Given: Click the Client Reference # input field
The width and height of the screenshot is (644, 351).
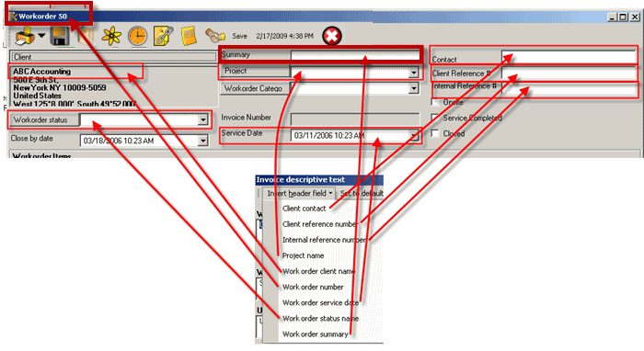Looking at the screenshot, I should tap(569, 74).
